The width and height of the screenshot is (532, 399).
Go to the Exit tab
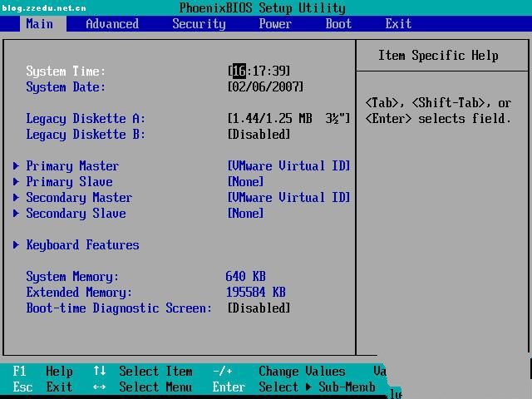(398, 23)
